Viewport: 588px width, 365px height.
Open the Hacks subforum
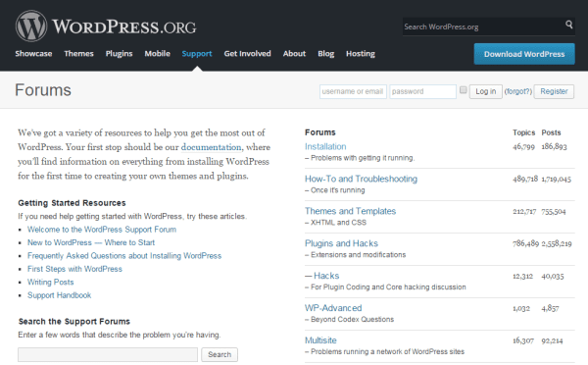(x=326, y=276)
